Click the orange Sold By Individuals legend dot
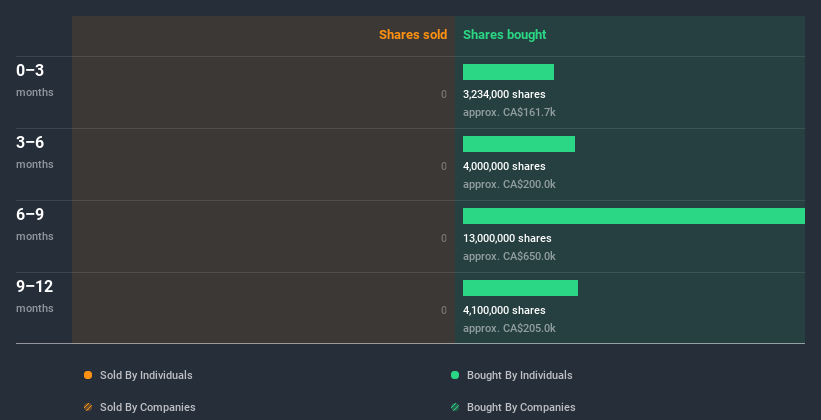Image resolution: width=821 pixels, height=420 pixels. click(88, 375)
